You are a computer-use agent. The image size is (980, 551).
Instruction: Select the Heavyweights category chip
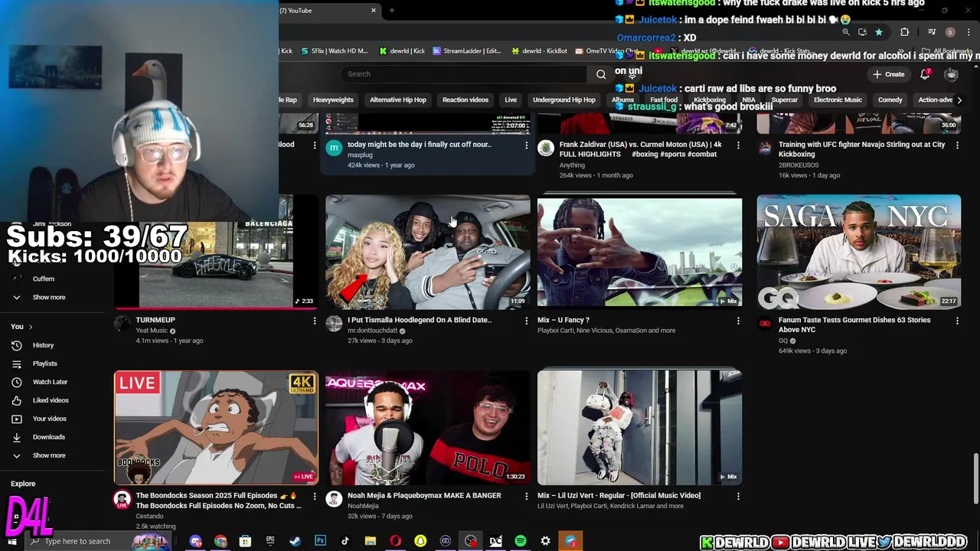(x=333, y=100)
